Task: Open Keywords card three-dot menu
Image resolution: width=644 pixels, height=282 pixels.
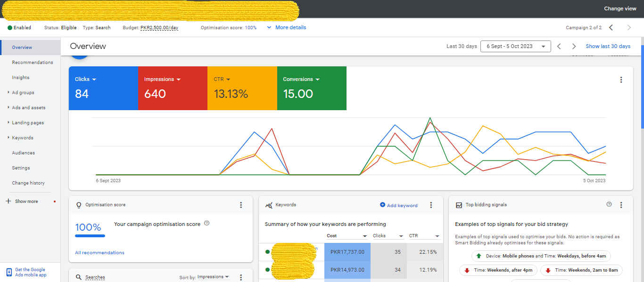Action: [x=431, y=205]
